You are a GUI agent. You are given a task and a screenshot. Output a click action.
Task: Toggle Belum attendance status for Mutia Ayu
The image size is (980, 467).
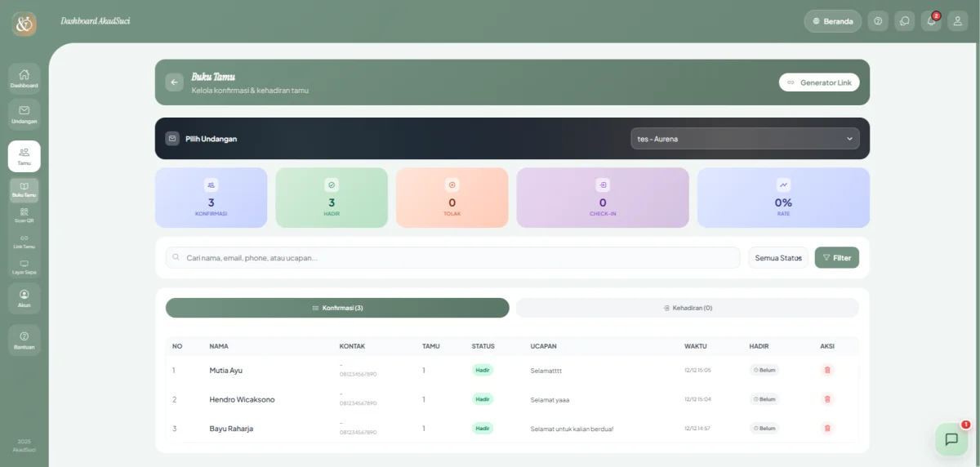pos(764,370)
